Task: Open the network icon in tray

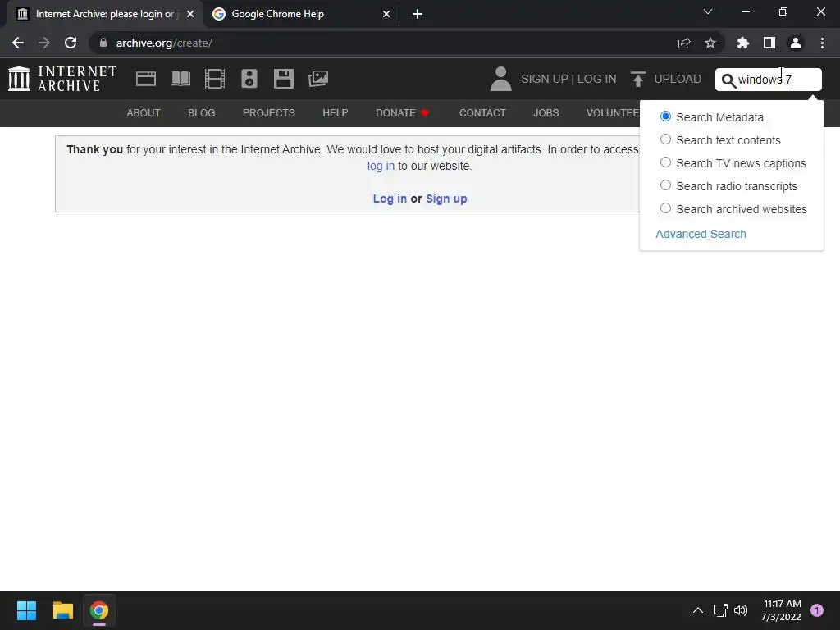Action: (720, 610)
